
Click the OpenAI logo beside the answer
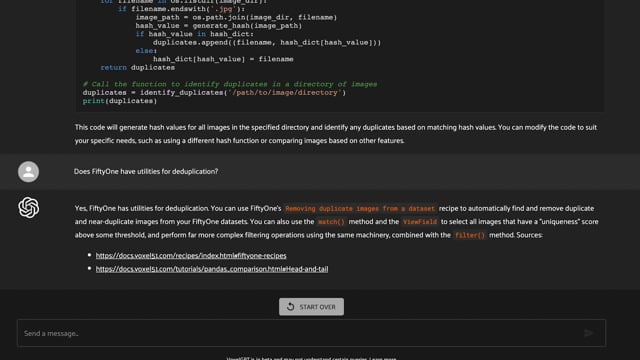click(29, 207)
